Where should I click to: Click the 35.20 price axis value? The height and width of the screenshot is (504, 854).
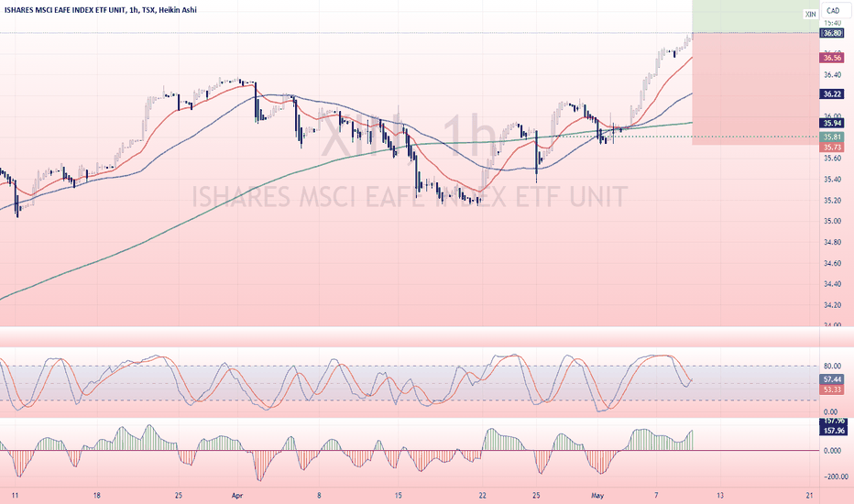pos(832,201)
